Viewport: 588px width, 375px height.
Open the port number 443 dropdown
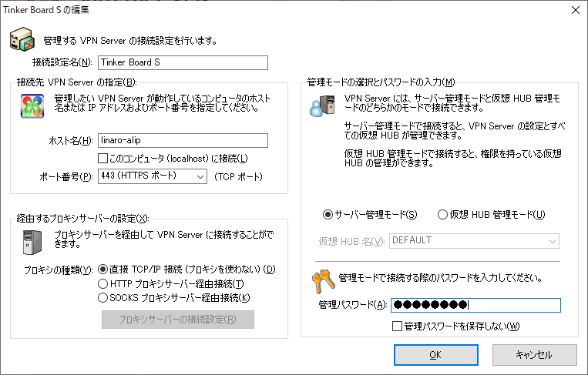153,176
